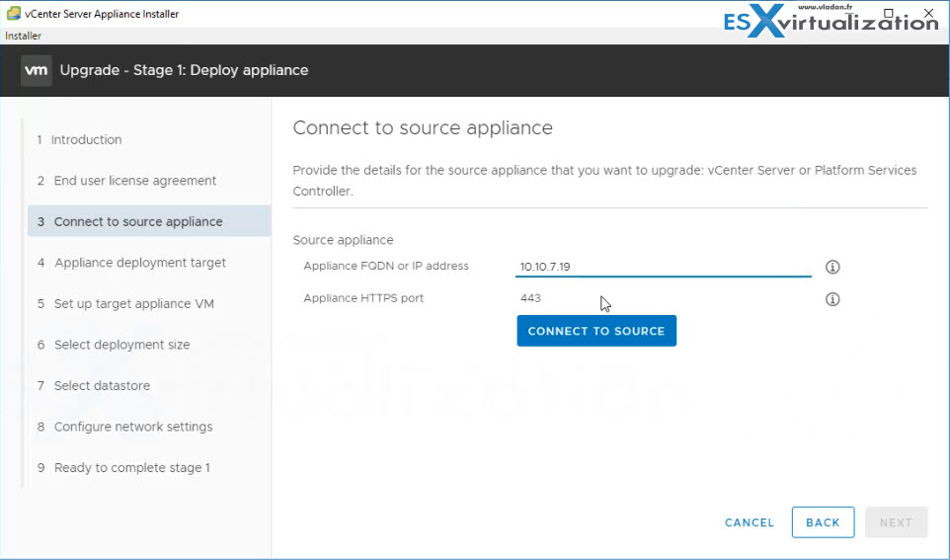Click the Cancel button
The width and height of the screenshot is (950, 560).
click(749, 522)
